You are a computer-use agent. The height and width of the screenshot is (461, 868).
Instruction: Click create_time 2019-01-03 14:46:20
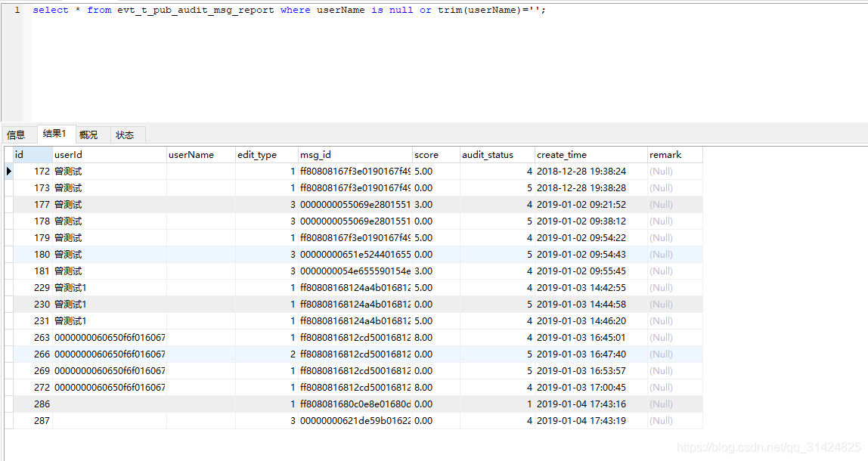pyautogui.click(x=591, y=321)
